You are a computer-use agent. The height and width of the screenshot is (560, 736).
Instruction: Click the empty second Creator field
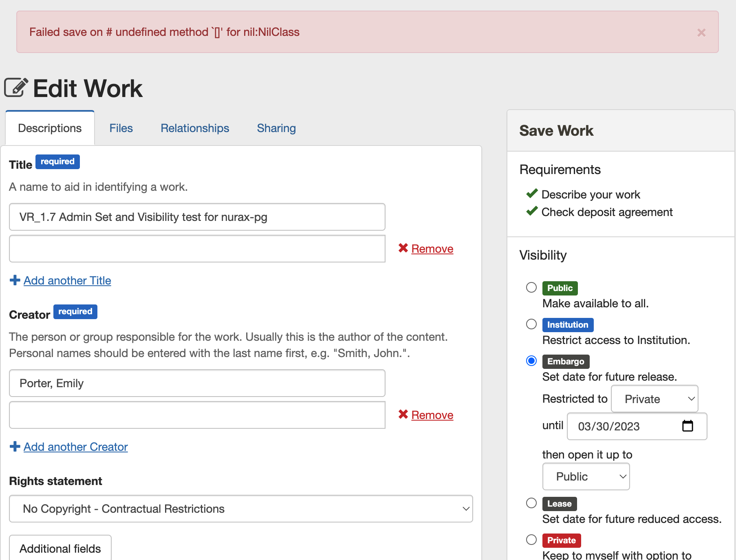tap(197, 415)
